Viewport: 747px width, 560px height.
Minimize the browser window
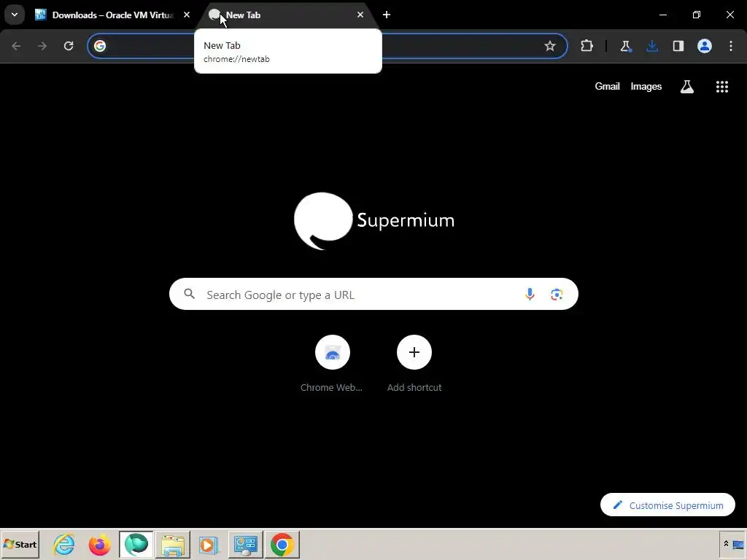point(662,15)
